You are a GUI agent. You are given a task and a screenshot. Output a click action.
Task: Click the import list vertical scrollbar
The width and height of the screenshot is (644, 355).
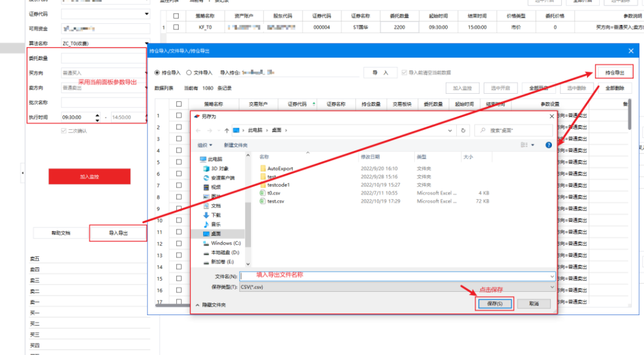pyautogui.click(x=630, y=115)
